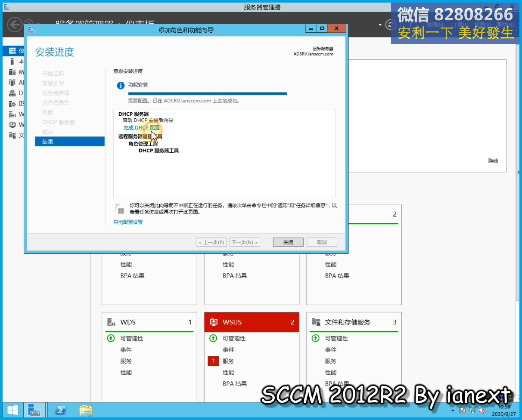Open the WSUS icon in the sidebar

12,125
